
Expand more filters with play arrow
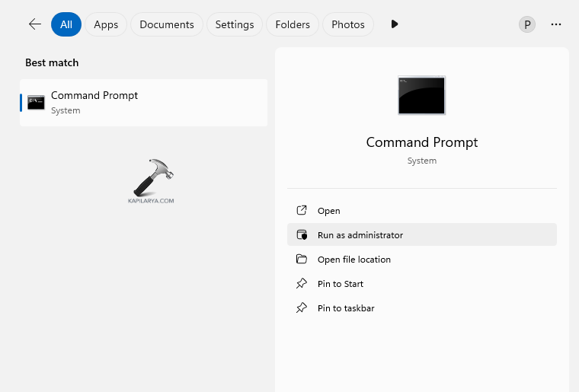(x=394, y=24)
